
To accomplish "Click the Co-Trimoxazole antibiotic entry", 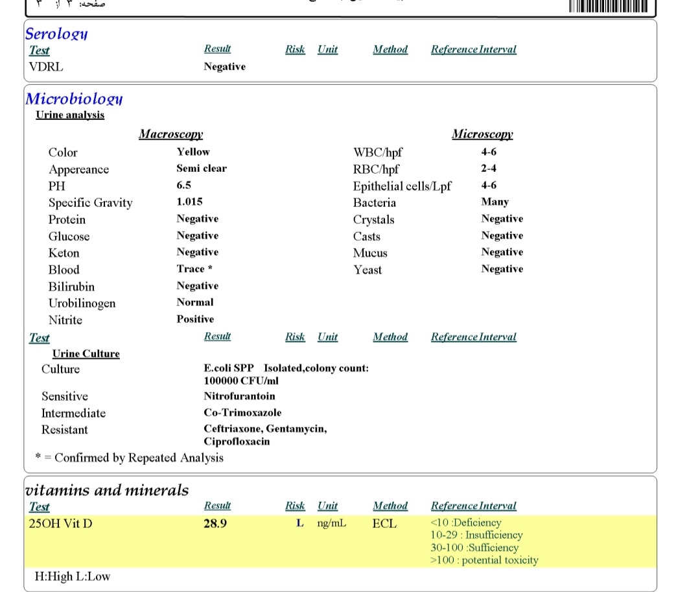I will click(x=242, y=412).
